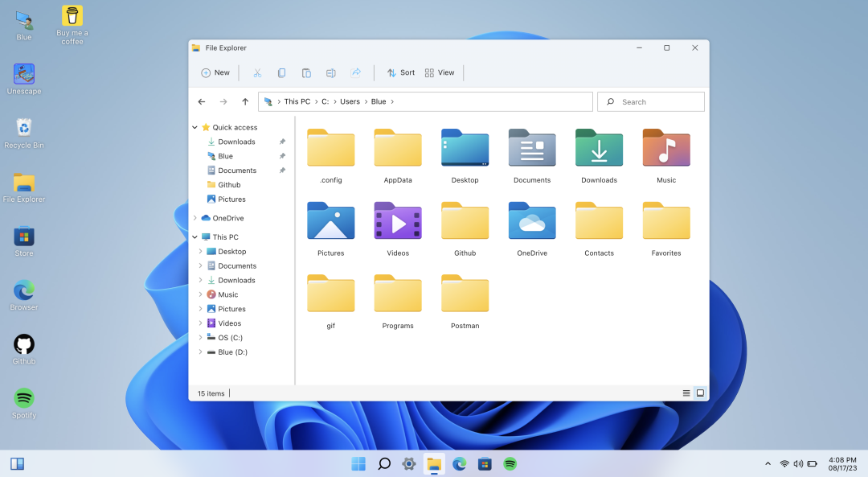Click the 15 items status text
The height and width of the screenshot is (477, 868).
pyautogui.click(x=211, y=393)
